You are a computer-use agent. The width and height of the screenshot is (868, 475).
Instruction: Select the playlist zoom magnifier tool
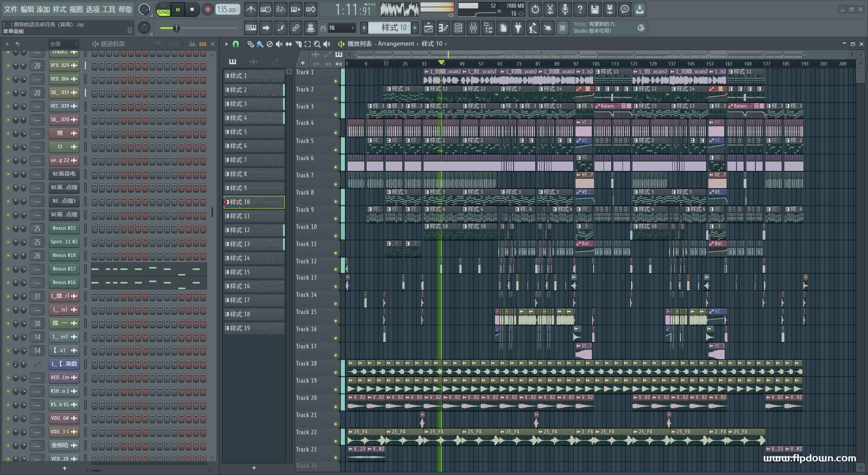[317, 44]
